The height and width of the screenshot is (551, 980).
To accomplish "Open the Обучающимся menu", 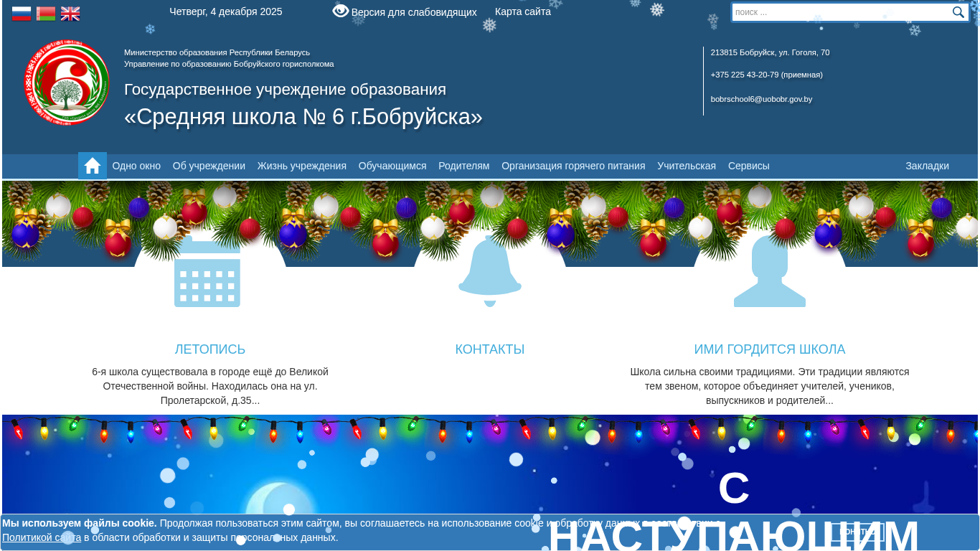I will (x=392, y=166).
